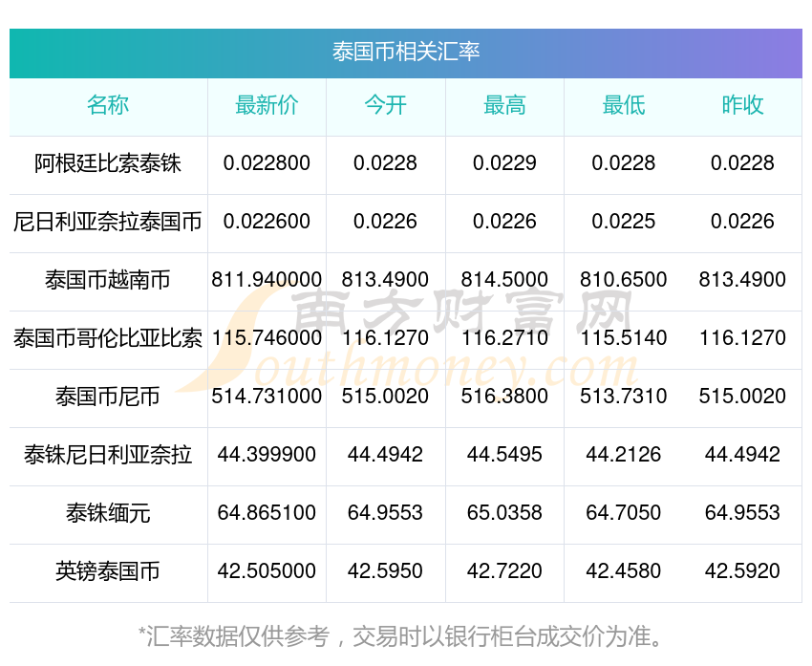Select the 泰铢缅元 currency pair
This screenshot has height=666, width=812.
tap(108, 513)
